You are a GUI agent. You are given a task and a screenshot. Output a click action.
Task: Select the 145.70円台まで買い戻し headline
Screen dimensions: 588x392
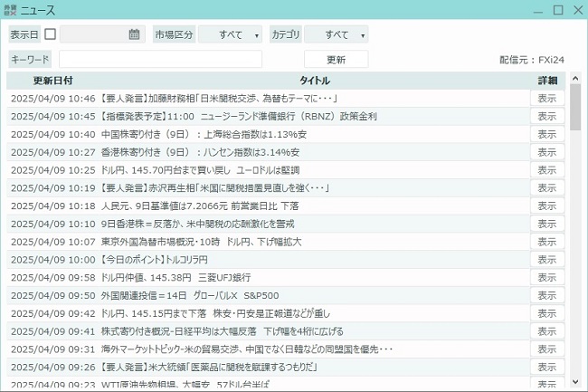pyautogui.click(x=200, y=170)
